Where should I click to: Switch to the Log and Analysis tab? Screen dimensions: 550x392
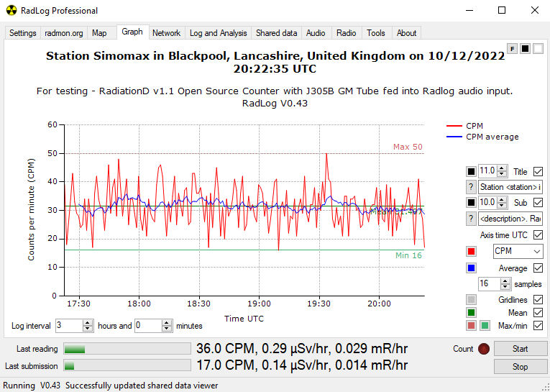pyautogui.click(x=218, y=33)
